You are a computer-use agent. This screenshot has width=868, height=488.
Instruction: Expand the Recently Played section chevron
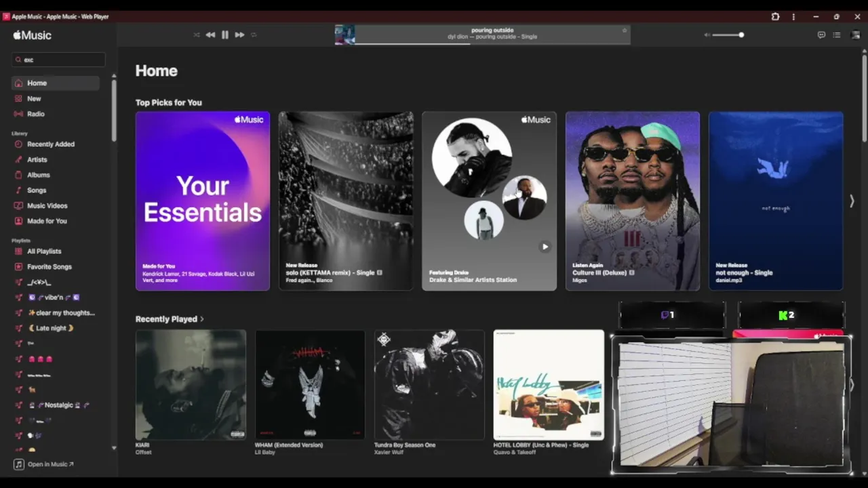(202, 319)
